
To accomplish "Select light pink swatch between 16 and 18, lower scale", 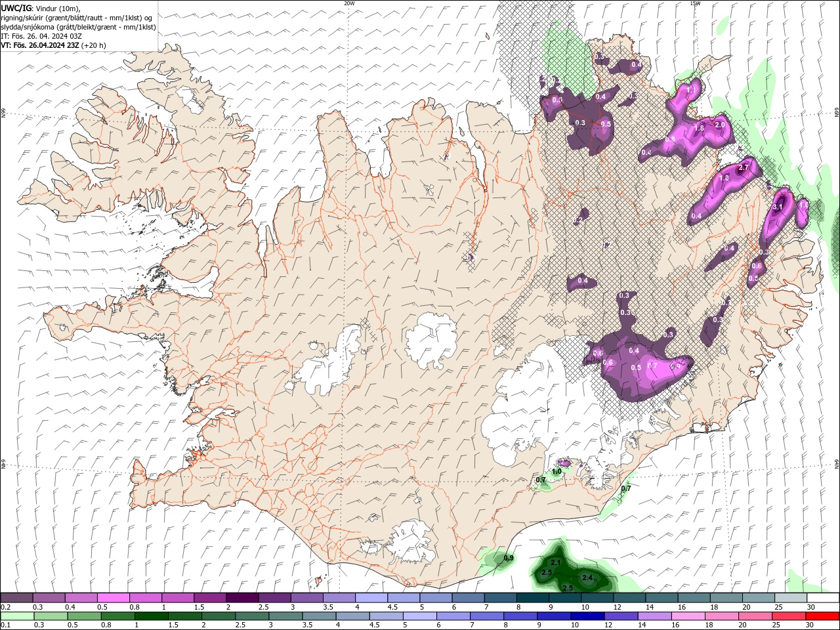I will click(x=688, y=616).
